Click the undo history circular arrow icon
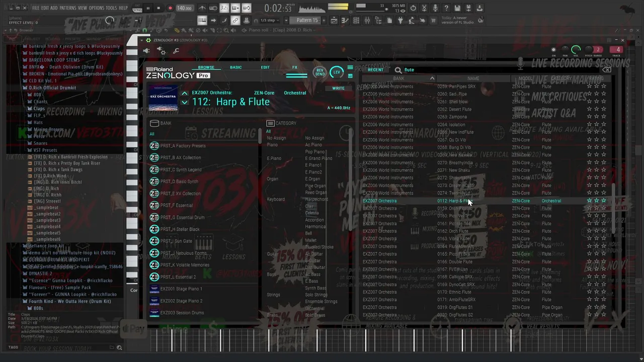 pyautogui.click(x=413, y=8)
